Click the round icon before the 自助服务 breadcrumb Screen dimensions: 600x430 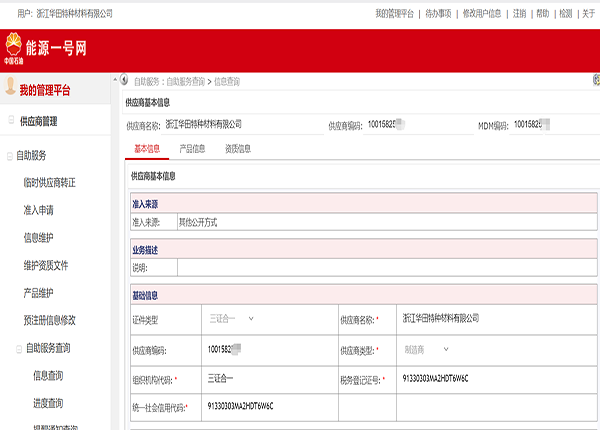[126, 78]
